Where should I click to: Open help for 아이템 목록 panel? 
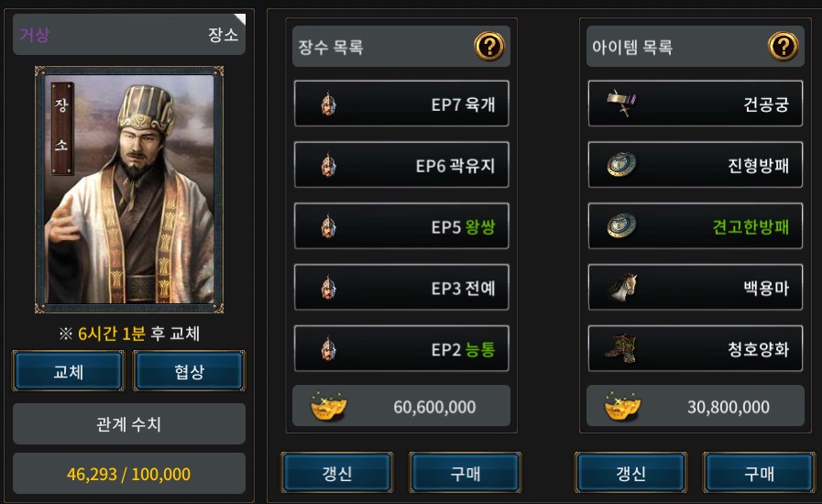click(x=784, y=47)
